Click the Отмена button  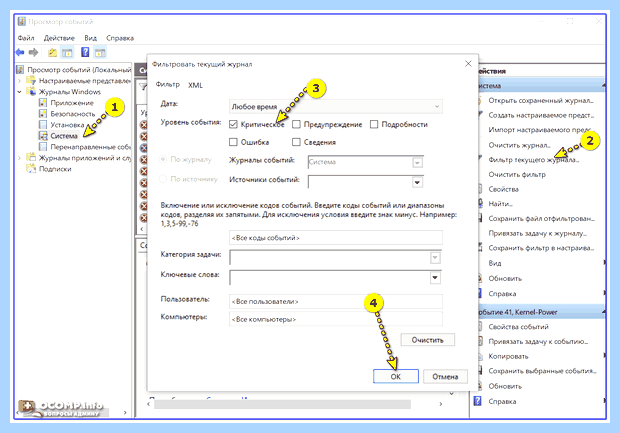(445, 376)
